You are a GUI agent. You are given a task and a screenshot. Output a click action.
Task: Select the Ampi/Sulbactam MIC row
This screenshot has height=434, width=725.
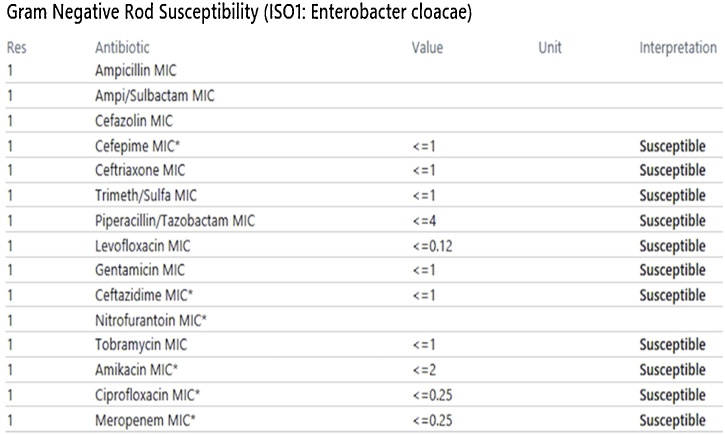click(364, 96)
